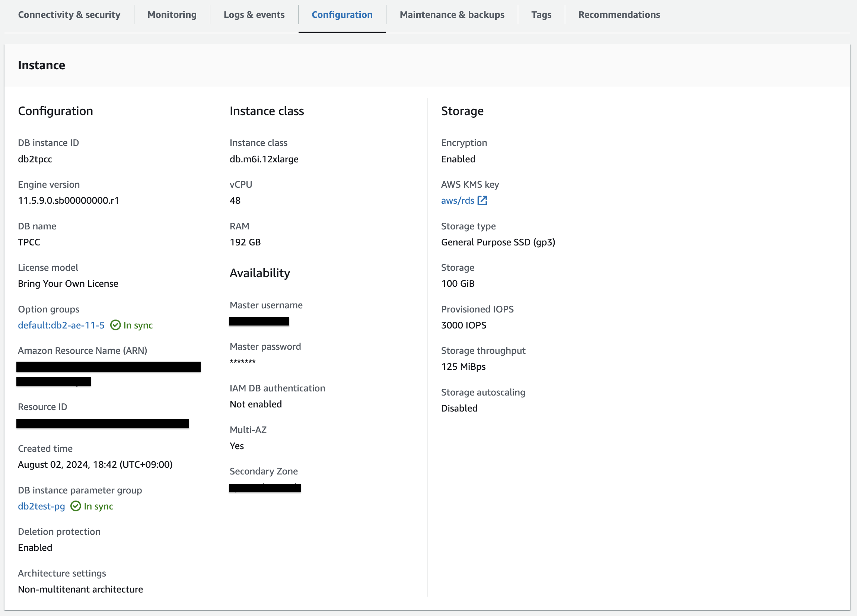Open the Logs & events tab

coord(254,15)
